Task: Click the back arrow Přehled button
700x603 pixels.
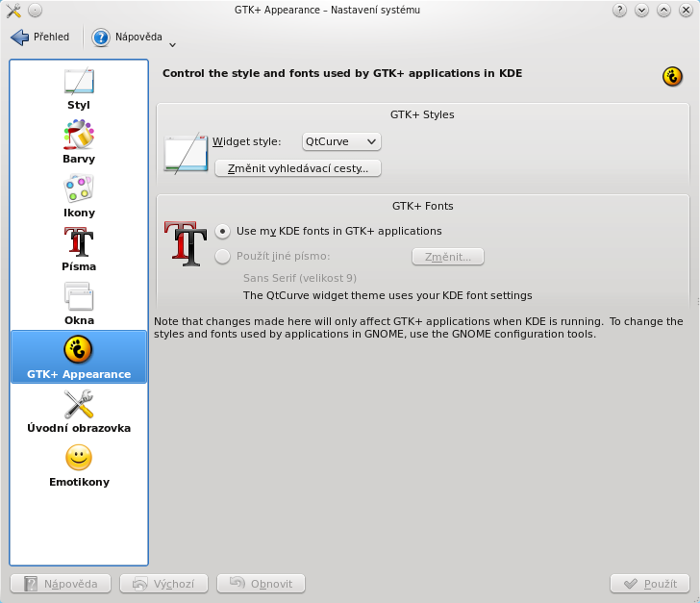Action: [x=40, y=38]
